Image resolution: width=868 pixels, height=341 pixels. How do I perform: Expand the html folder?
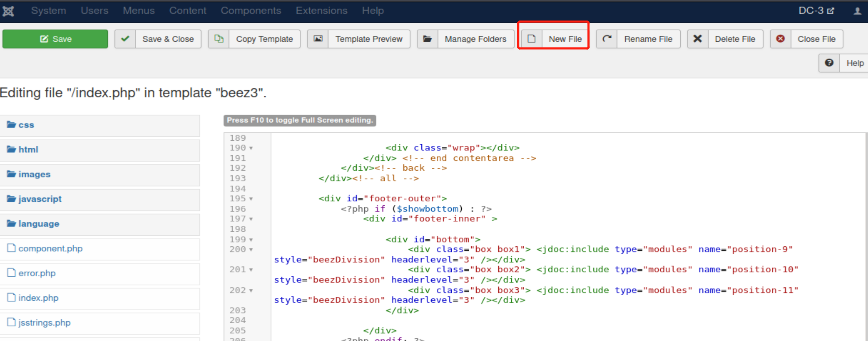pos(100,150)
